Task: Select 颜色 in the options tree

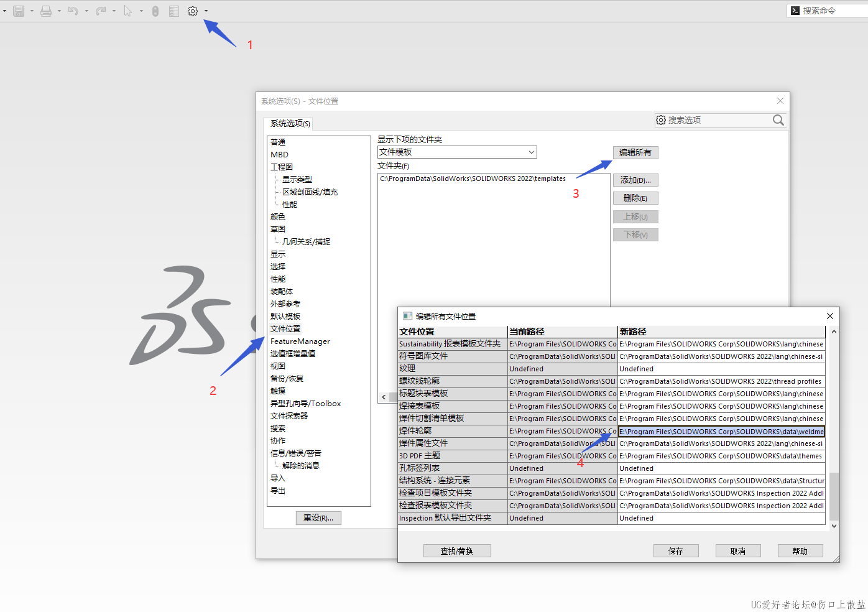Action: tap(278, 217)
